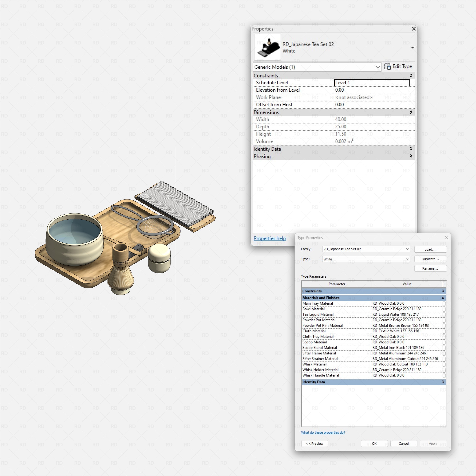Click the associate parameter button for Powder Pot Material
The image size is (476, 476).
click(444, 320)
